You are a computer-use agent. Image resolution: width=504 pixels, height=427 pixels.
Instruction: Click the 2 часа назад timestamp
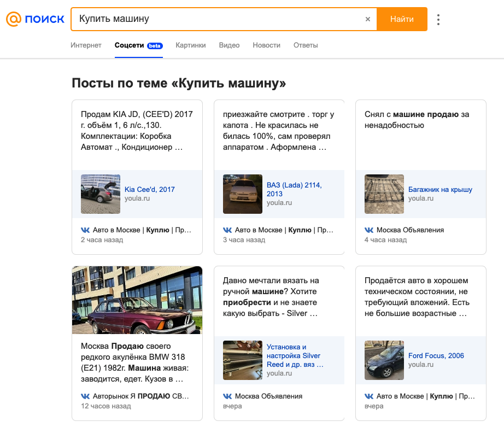102,240
